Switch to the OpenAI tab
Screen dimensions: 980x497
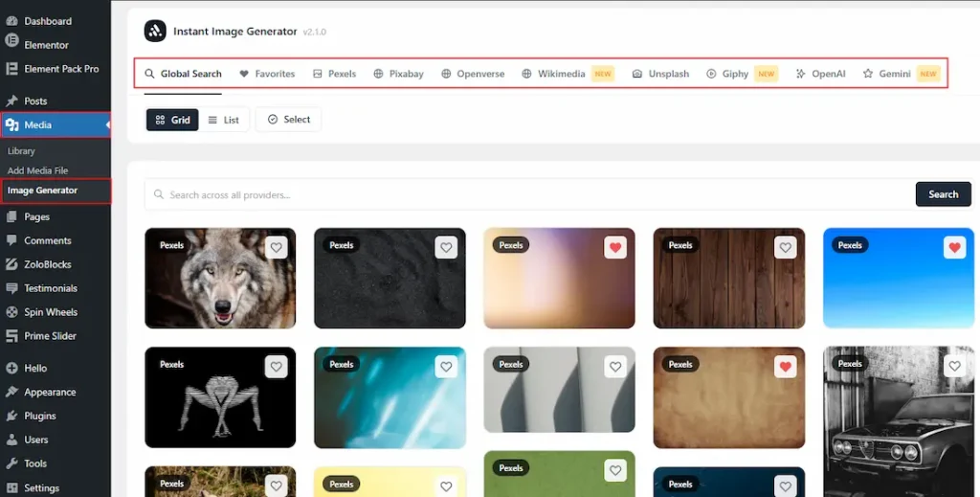click(820, 73)
